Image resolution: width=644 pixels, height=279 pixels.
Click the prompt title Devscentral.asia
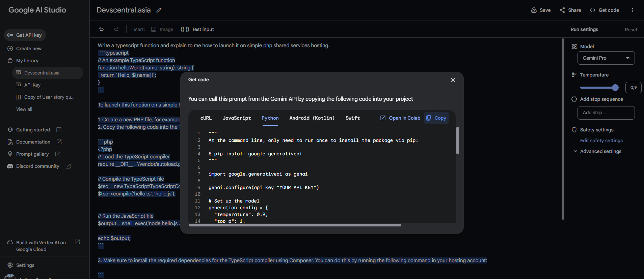coord(124,10)
